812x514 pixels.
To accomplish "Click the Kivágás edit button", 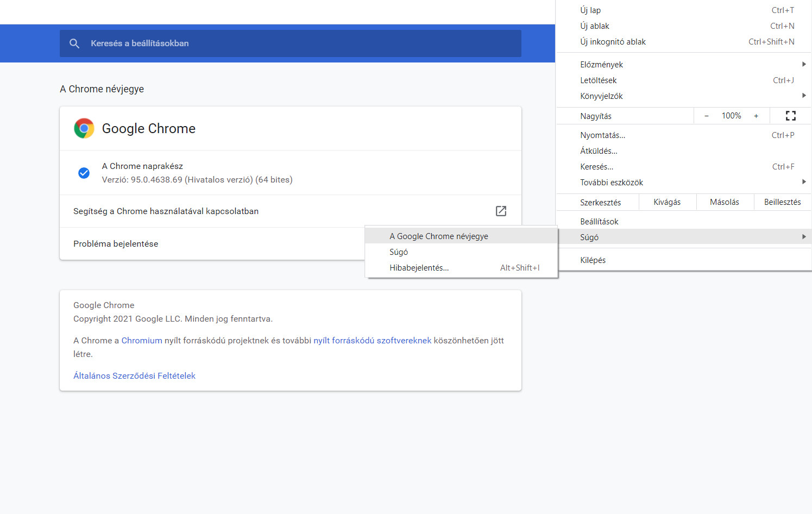I will click(x=667, y=202).
